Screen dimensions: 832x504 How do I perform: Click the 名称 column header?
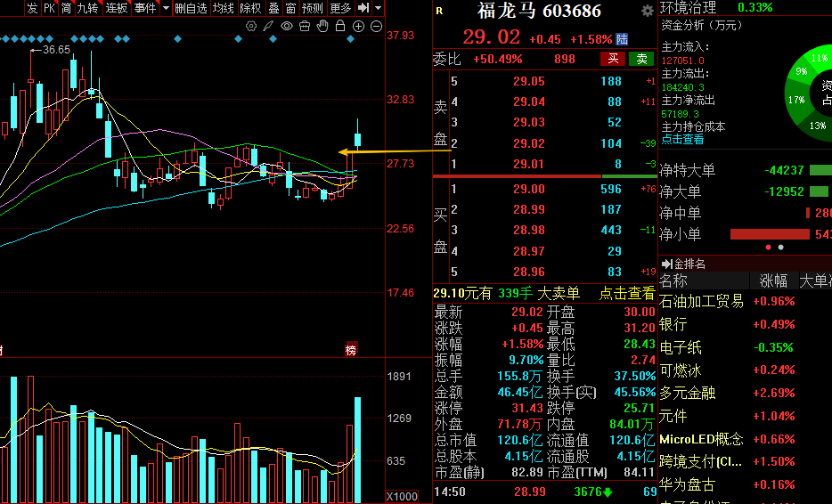coord(673,280)
